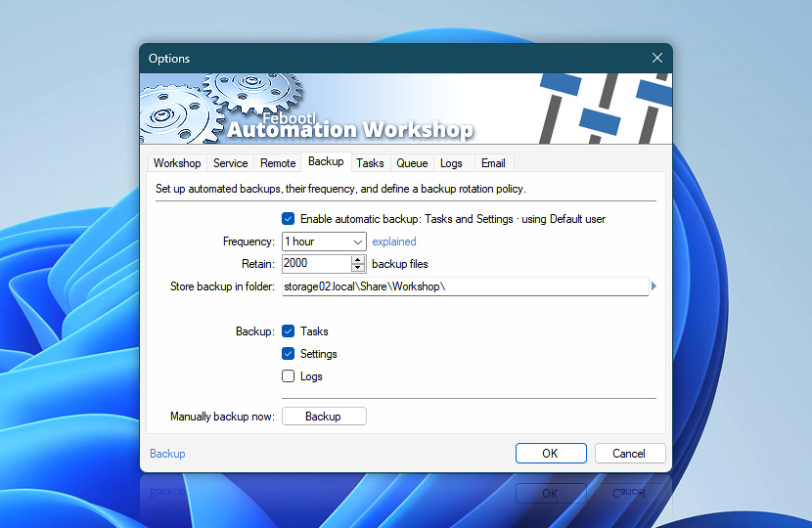The image size is (812, 528).
Task: Open the frequency explained link
Action: point(394,242)
